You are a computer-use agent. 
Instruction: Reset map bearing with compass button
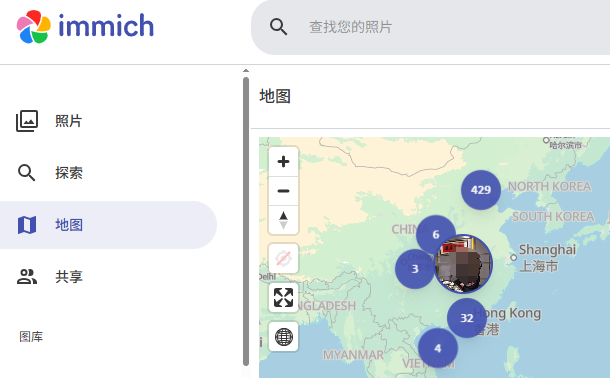283,220
